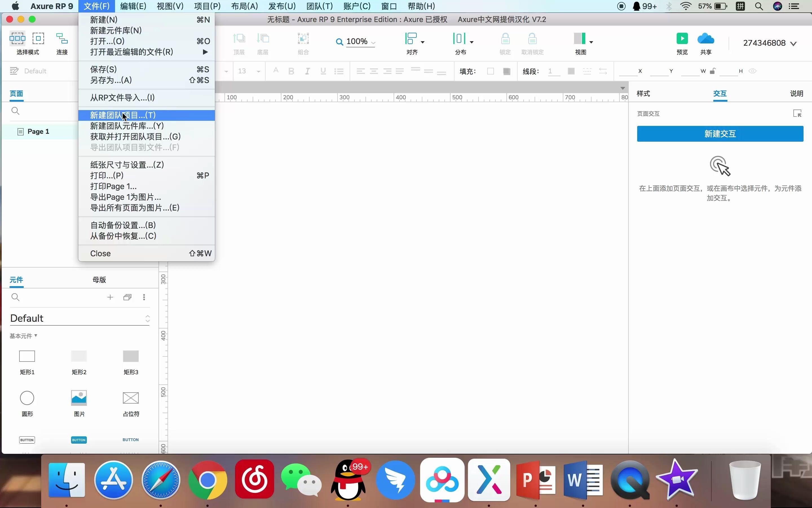The height and width of the screenshot is (508, 812).
Task: Click the page interaction target icon
Action: [x=797, y=113]
